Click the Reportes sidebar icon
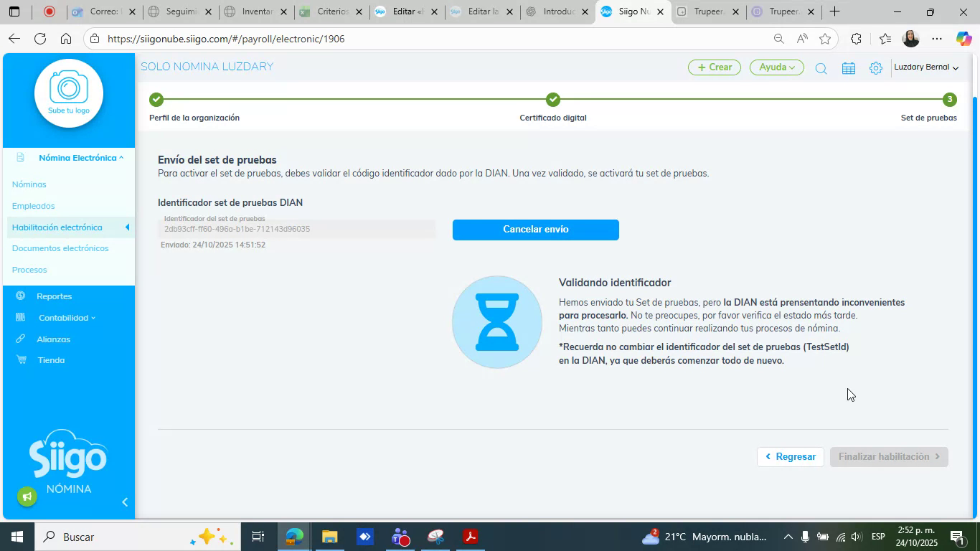Image resolution: width=980 pixels, height=551 pixels. click(20, 296)
